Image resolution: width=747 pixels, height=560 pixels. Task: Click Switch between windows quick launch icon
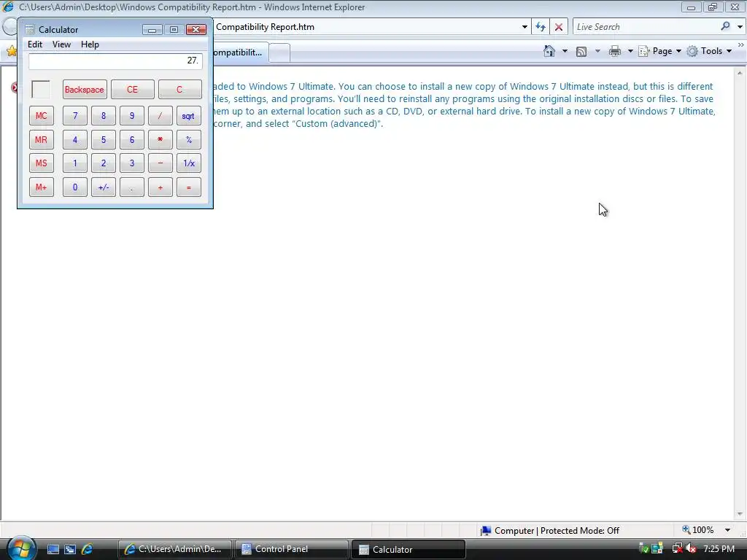[x=70, y=549]
